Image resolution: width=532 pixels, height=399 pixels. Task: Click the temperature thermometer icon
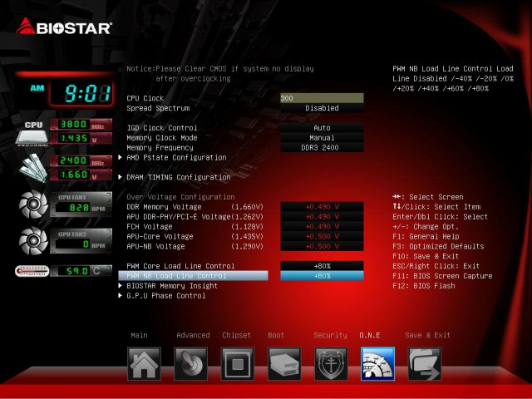tap(32, 271)
